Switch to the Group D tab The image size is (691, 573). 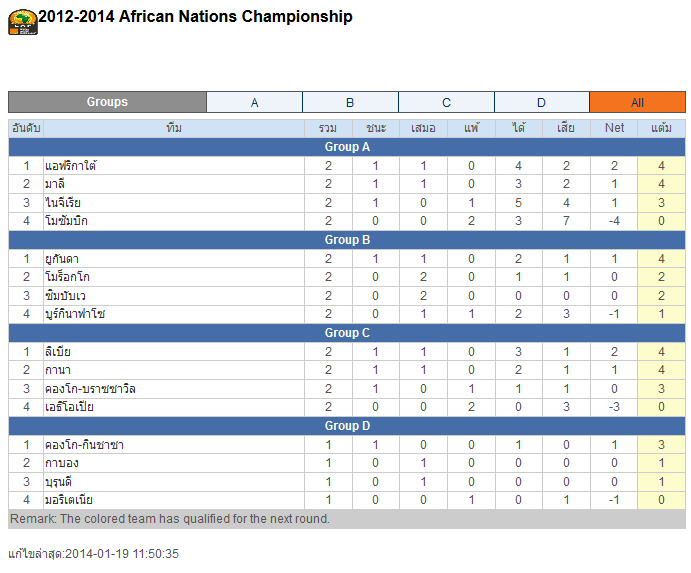tap(541, 102)
